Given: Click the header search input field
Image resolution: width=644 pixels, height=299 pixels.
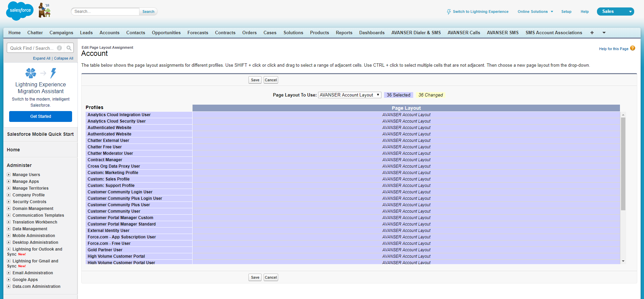Looking at the screenshot, I should click(105, 12).
